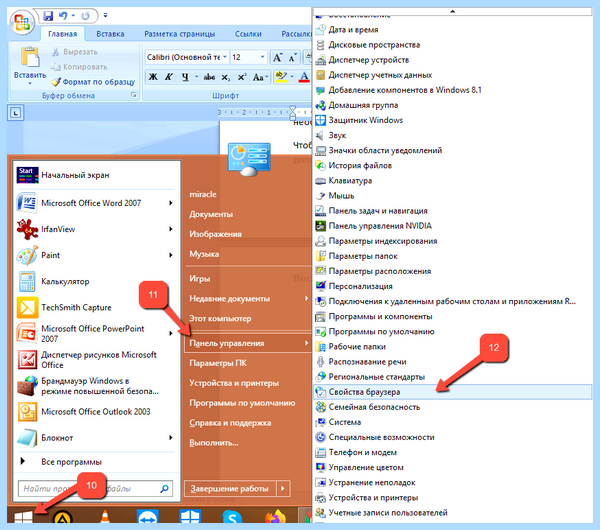The image size is (600, 530).
Task: Click the text highlight color icon
Action: [281, 77]
